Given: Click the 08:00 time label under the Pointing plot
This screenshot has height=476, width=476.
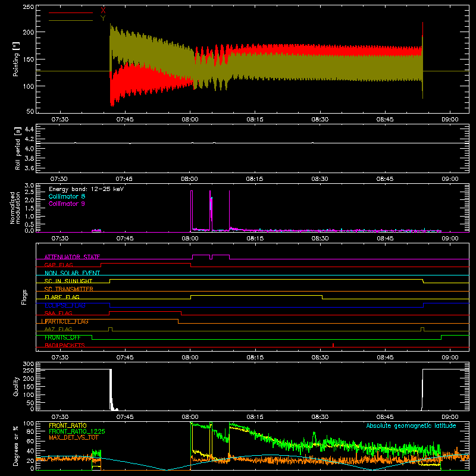Looking at the screenshot, I should coord(190,120).
